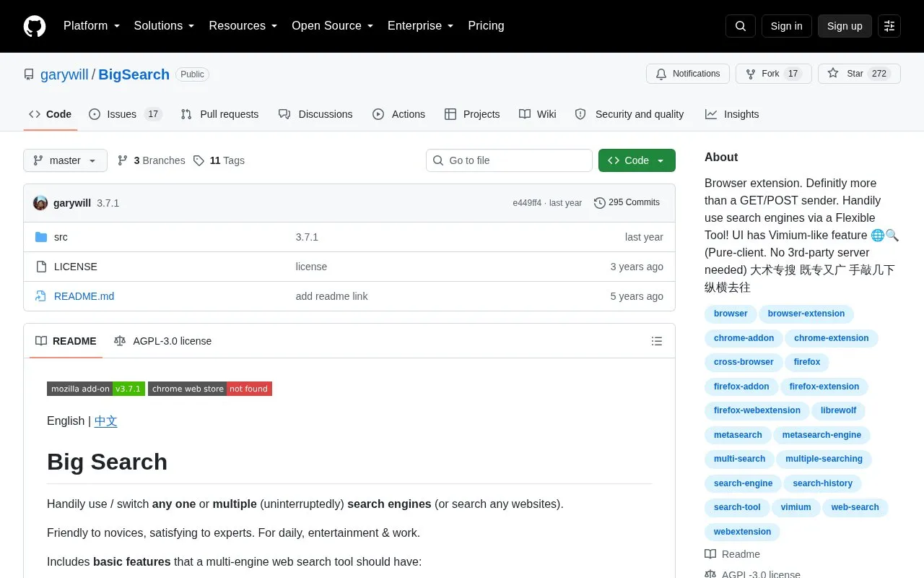Image resolution: width=924 pixels, height=578 pixels.
Task: Click the Sign in button
Action: click(786, 26)
